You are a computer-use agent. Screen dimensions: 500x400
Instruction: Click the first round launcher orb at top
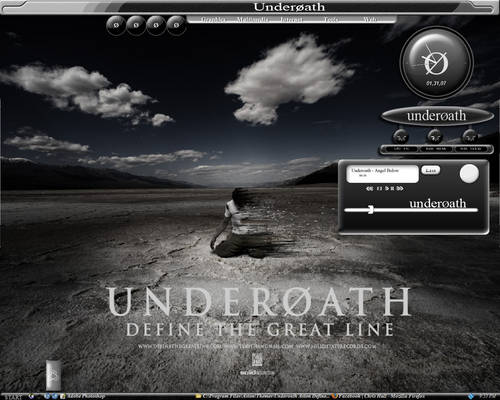(x=116, y=25)
